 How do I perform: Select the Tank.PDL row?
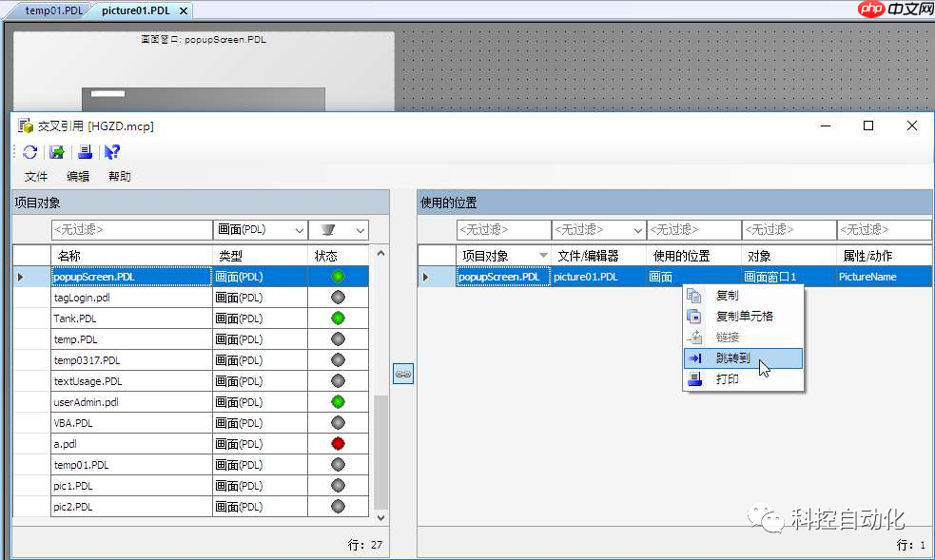(x=191, y=319)
